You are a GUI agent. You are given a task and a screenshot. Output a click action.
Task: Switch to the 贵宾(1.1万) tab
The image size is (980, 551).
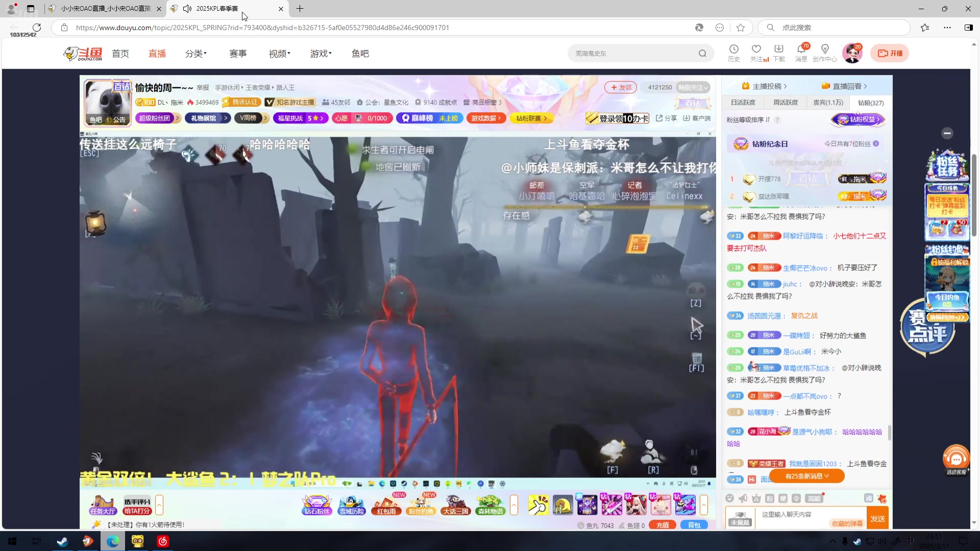click(x=828, y=103)
